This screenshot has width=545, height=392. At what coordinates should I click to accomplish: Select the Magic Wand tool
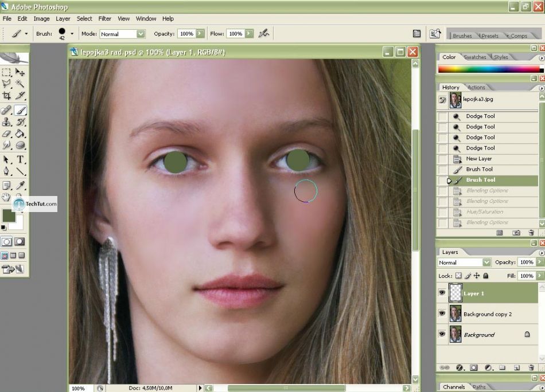click(20, 83)
